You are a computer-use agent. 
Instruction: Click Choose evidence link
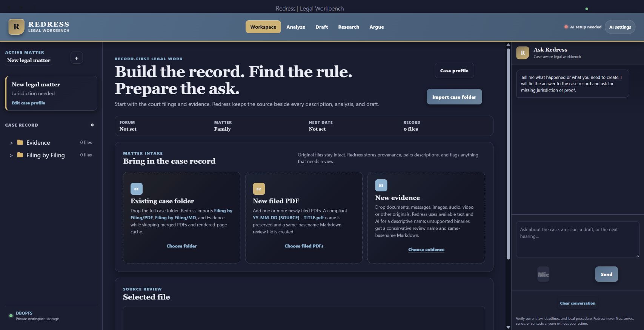(x=426, y=249)
